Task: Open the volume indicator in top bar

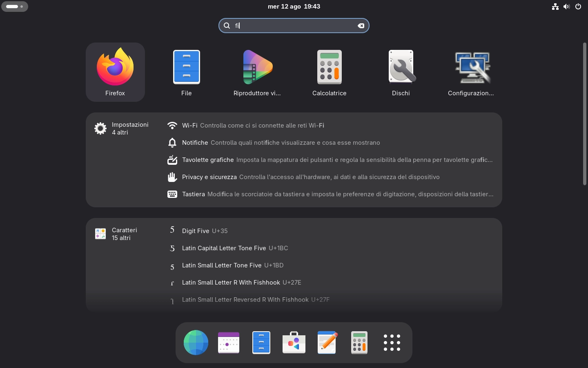Action: tap(567, 7)
